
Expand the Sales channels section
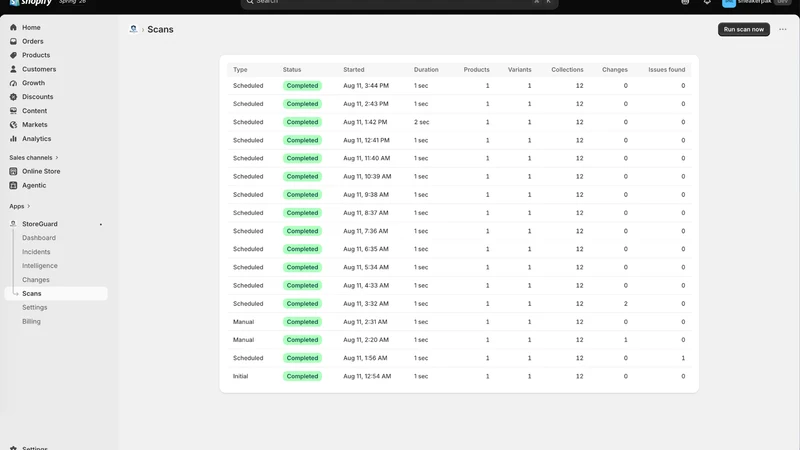34,158
